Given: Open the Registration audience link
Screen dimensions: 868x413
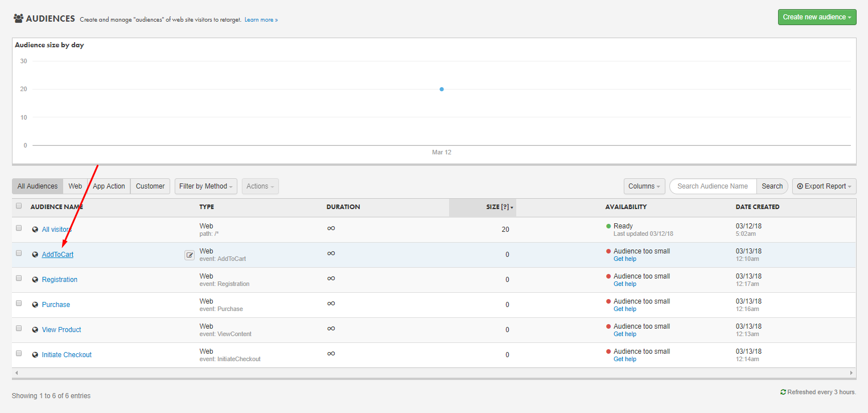Looking at the screenshot, I should [x=60, y=280].
